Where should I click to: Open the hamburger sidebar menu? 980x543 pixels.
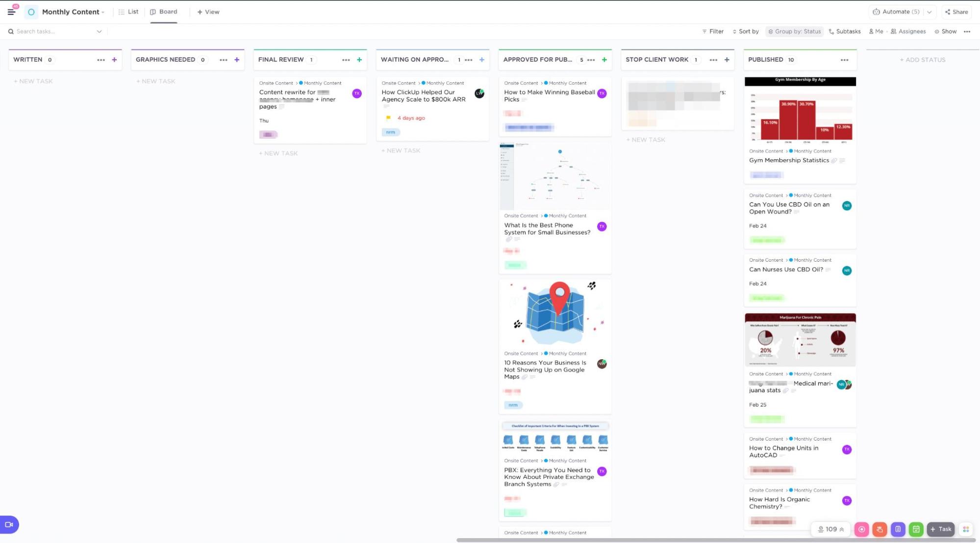(x=11, y=12)
